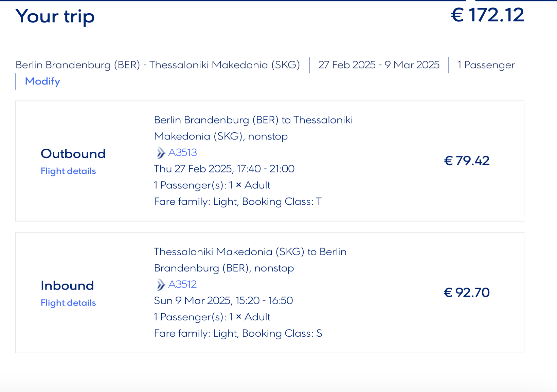Click the "Your trip" heading
Screen dimensions: 557x392
pyautogui.click(x=55, y=16)
